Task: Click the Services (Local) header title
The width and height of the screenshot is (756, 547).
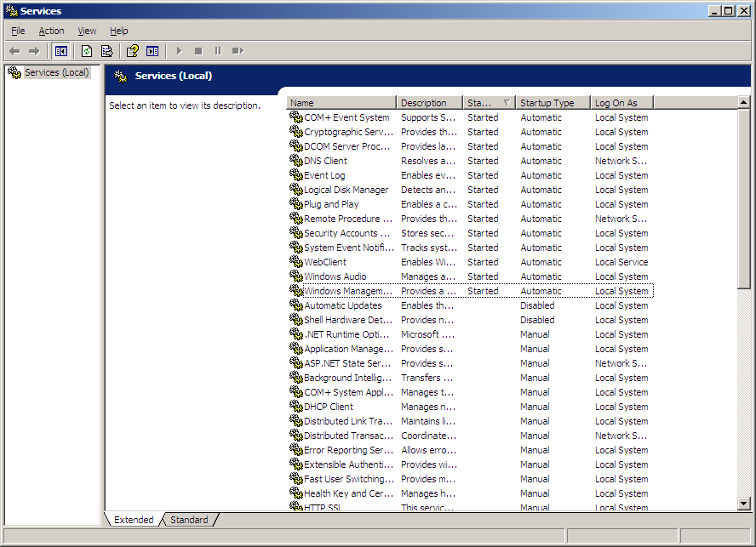Action: pos(174,76)
